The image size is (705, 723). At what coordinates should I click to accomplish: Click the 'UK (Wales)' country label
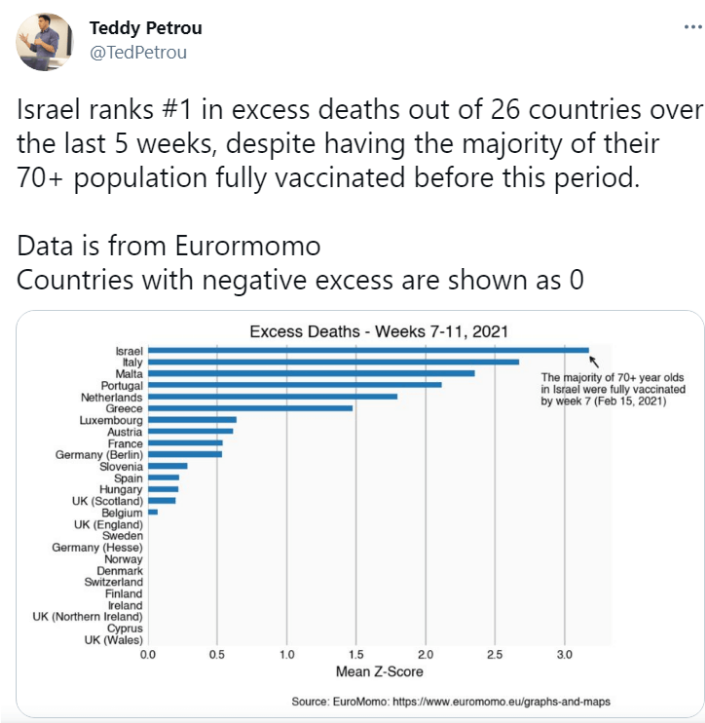[x=113, y=640]
